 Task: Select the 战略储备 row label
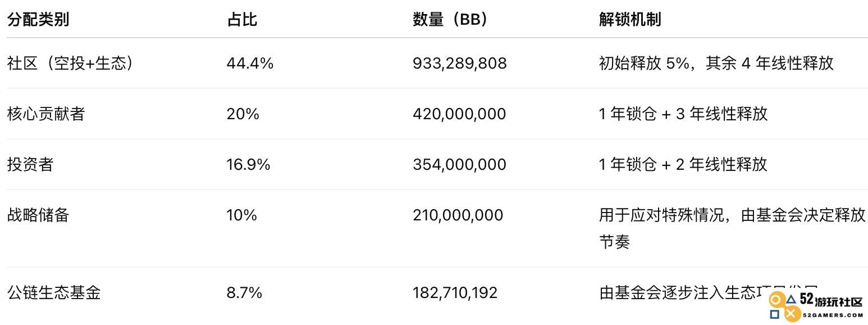38,215
